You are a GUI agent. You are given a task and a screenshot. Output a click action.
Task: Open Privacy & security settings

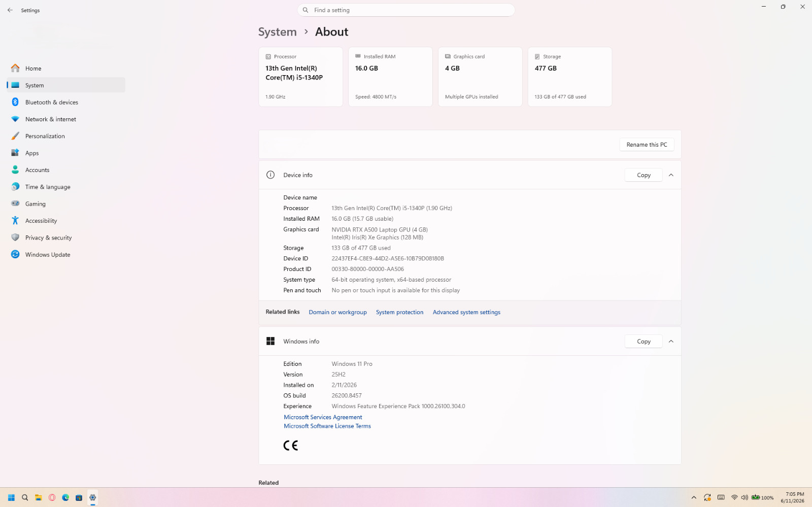(66, 238)
